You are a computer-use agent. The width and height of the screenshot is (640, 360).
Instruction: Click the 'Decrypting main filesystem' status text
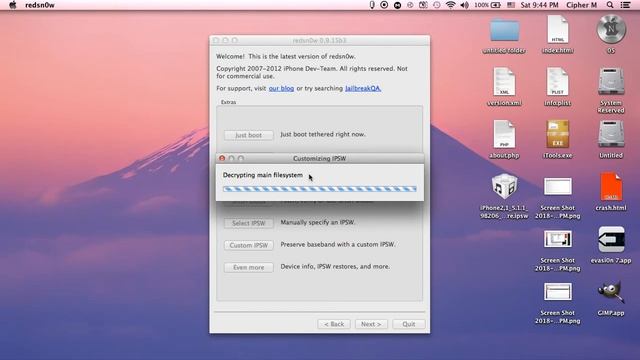(x=263, y=175)
